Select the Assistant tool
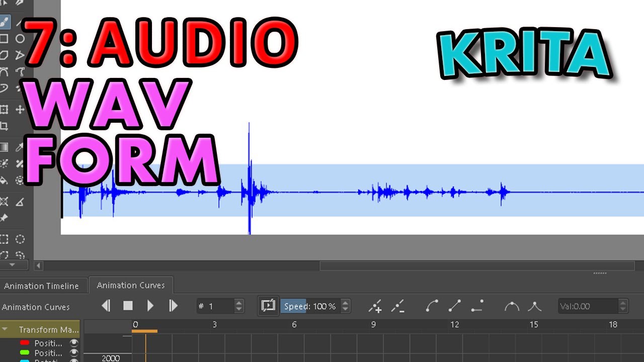 (x=4, y=202)
